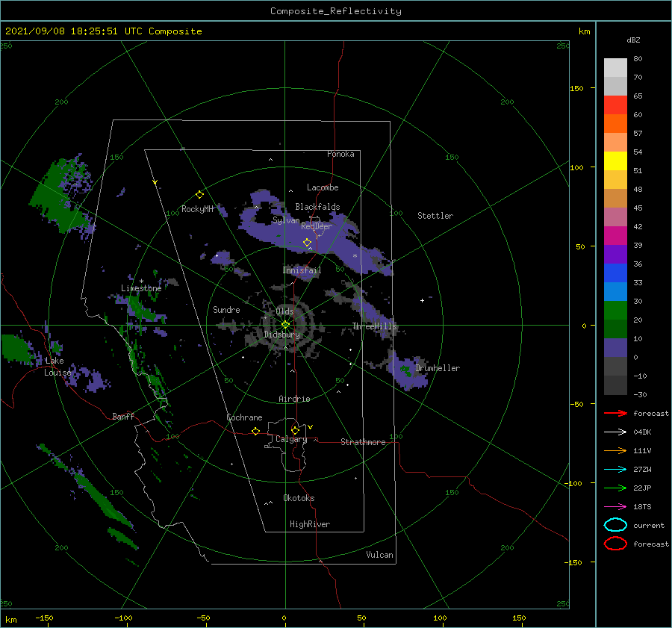The width and height of the screenshot is (672, 628).
Task: Select the green 30 dBZ color swatch
Action: coord(615,310)
